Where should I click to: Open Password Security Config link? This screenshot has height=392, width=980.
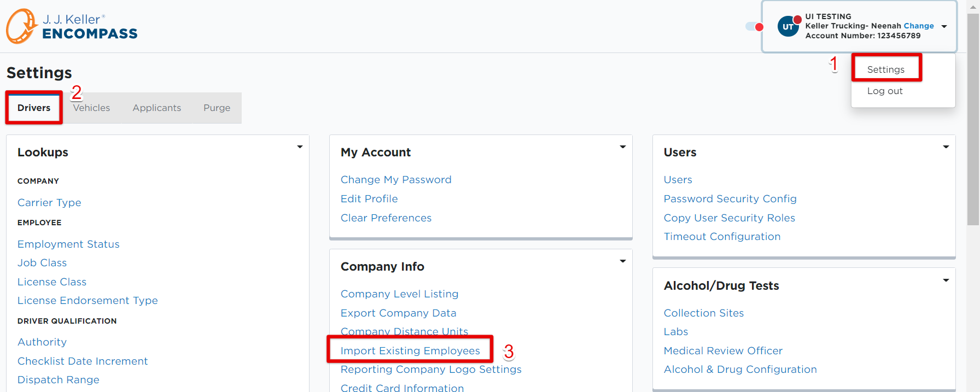pyautogui.click(x=730, y=199)
